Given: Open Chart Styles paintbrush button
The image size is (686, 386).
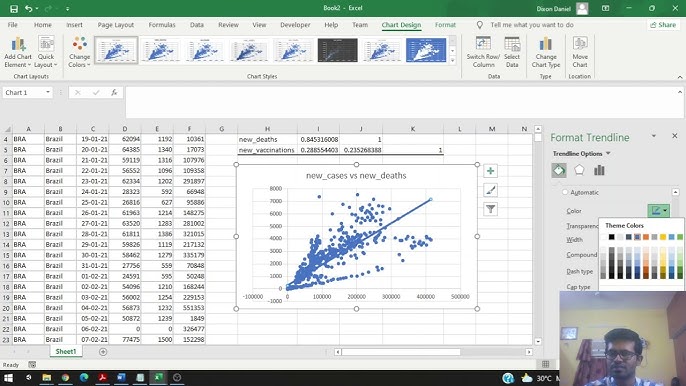Looking at the screenshot, I should tap(490, 190).
